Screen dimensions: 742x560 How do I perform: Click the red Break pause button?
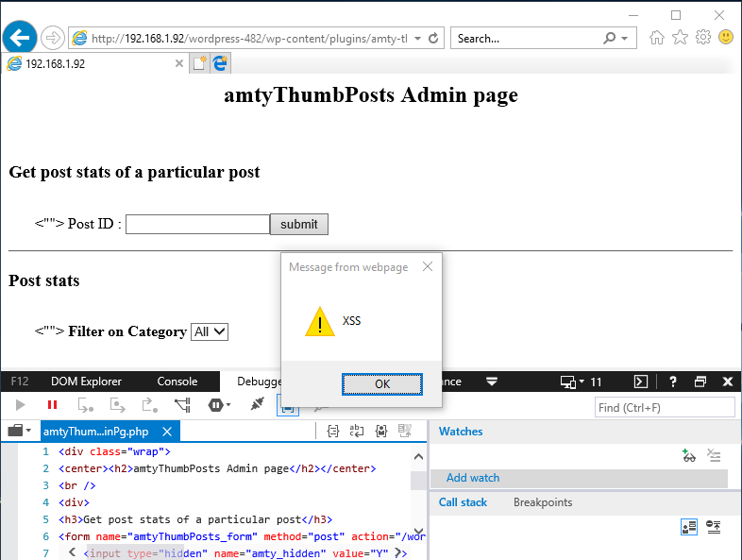(x=52, y=405)
